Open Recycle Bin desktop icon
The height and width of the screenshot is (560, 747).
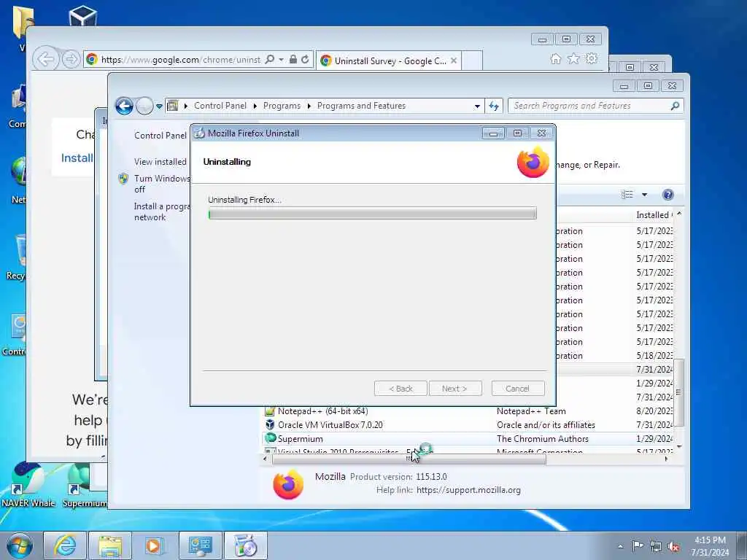pos(16,257)
